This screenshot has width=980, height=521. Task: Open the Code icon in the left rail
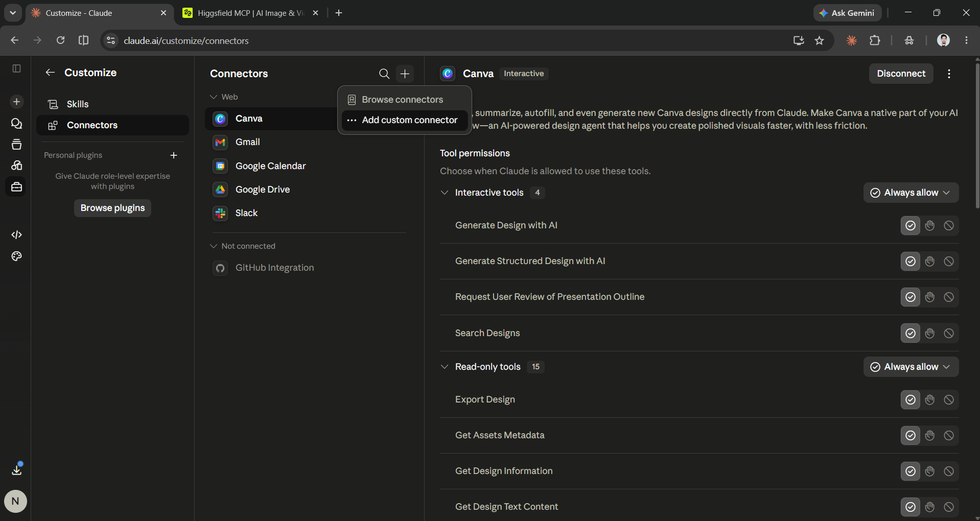pyautogui.click(x=16, y=234)
